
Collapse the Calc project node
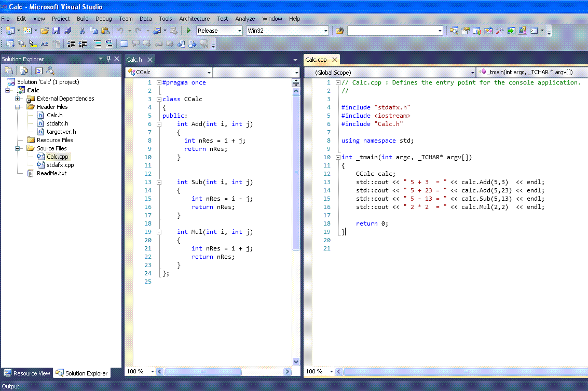7,90
